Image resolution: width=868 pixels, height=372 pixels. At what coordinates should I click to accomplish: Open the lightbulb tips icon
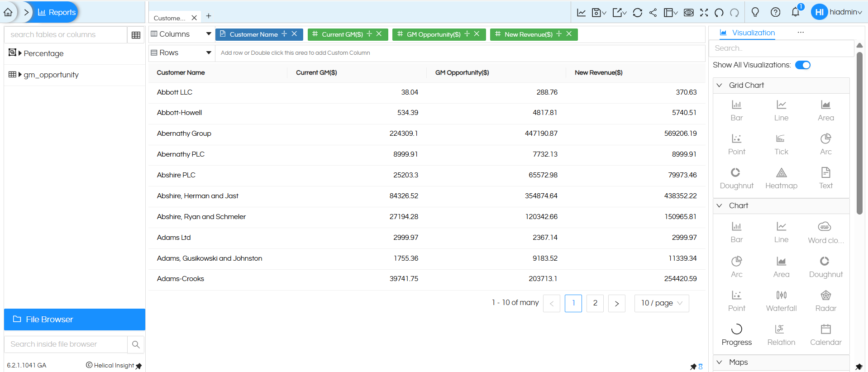(x=755, y=12)
